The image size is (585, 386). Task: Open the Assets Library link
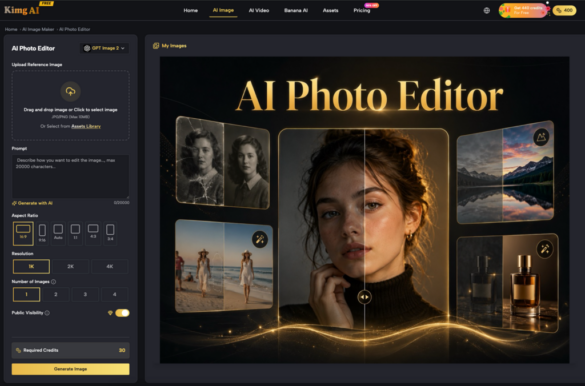point(86,126)
